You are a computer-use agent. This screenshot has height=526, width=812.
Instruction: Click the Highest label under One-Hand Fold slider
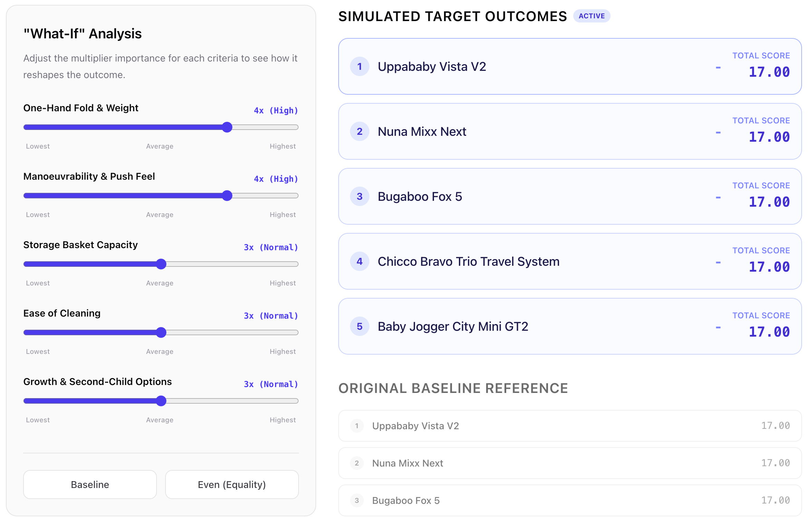tap(283, 146)
